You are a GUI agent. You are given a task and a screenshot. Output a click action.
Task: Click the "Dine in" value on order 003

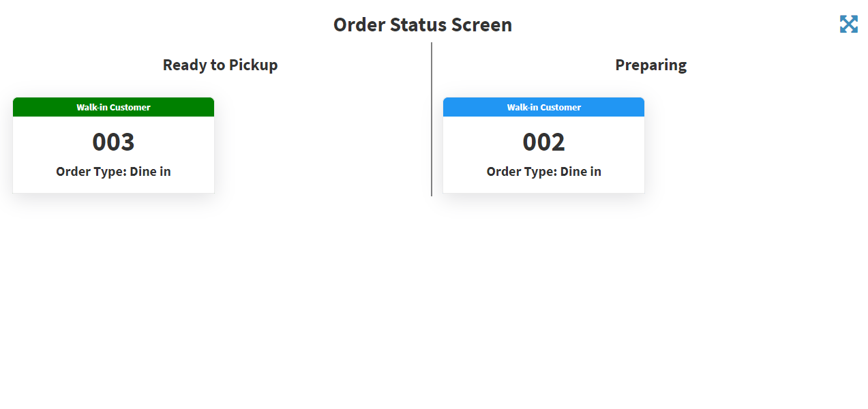(151, 172)
